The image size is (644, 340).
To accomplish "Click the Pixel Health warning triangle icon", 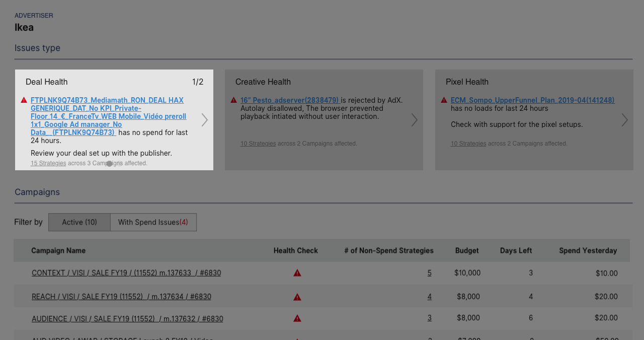I will point(444,100).
